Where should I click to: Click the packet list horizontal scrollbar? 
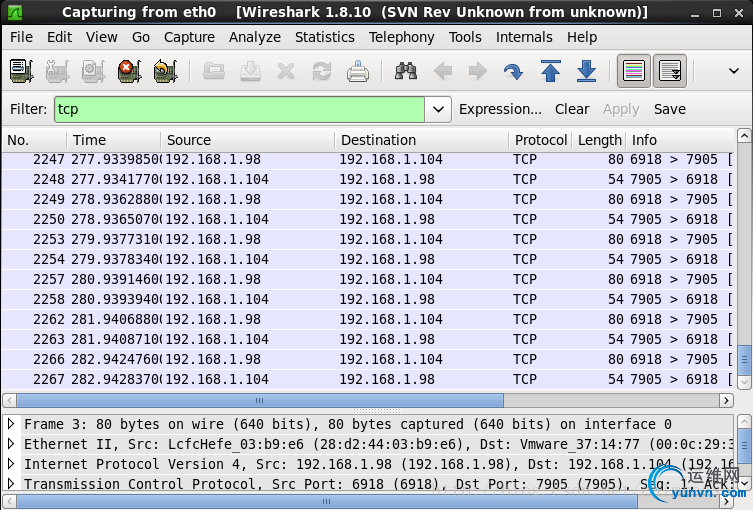tap(260, 400)
